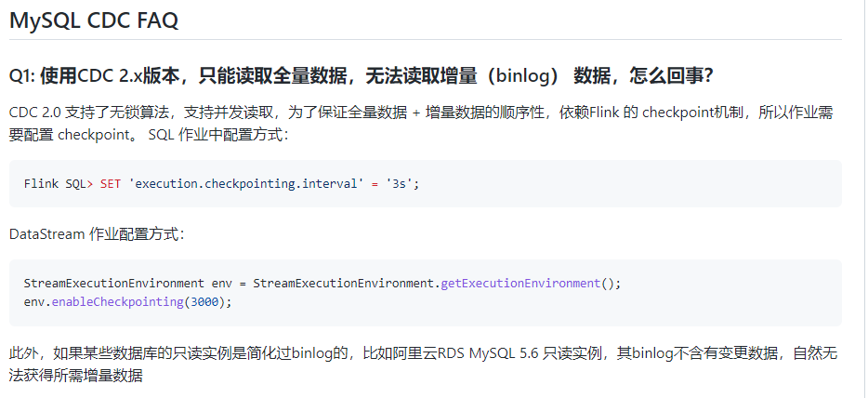Click the blue 3000 number in the code
Viewport: 868px width, 398px height.
(204, 302)
